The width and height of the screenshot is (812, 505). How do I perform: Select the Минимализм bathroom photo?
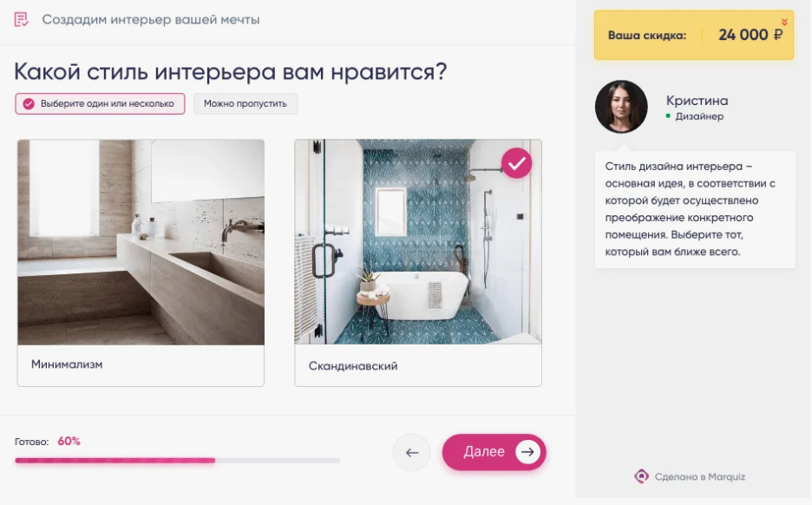click(141, 242)
